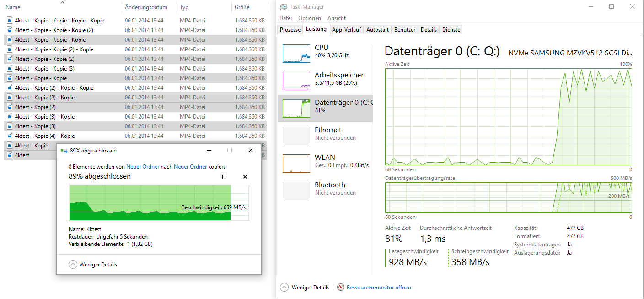Click the Task-Manager title bar icon

[284, 7]
